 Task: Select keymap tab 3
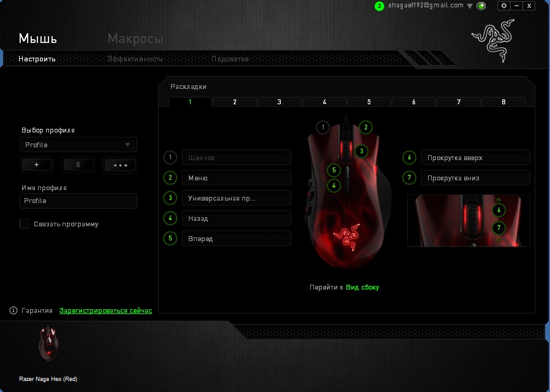tap(279, 102)
